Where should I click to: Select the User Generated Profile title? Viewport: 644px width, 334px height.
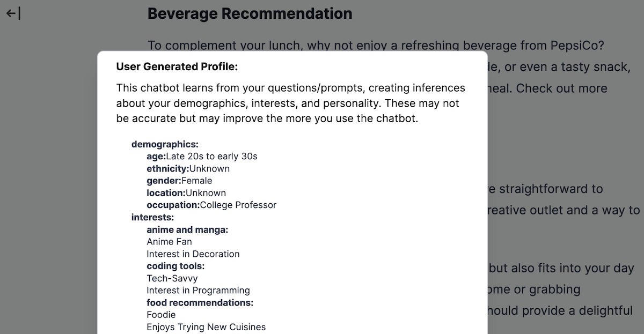pyautogui.click(x=177, y=67)
